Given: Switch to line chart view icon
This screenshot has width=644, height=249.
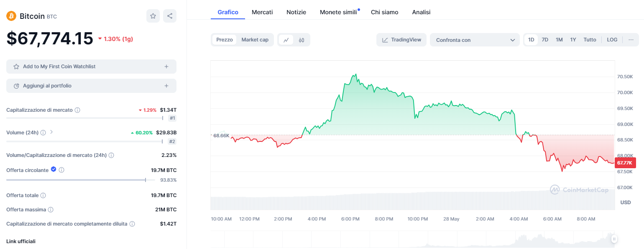Looking at the screenshot, I should pyautogui.click(x=286, y=40).
